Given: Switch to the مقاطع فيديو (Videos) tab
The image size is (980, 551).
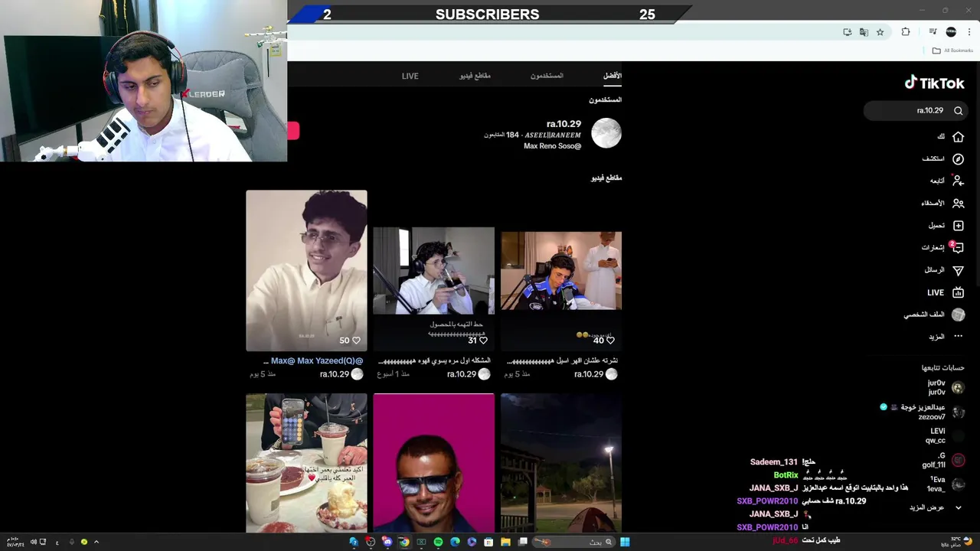Looking at the screenshot, I should click(x=475, y=76).
